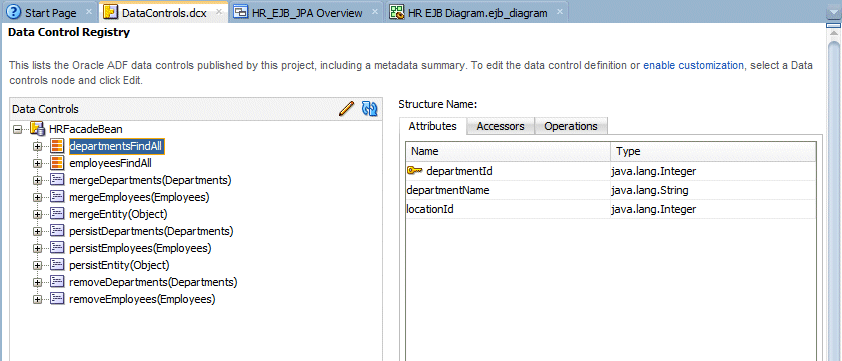This screenshot has width=842, height=361.
Task: Click the Start Page help icon
Action: [x=13, y=12]
